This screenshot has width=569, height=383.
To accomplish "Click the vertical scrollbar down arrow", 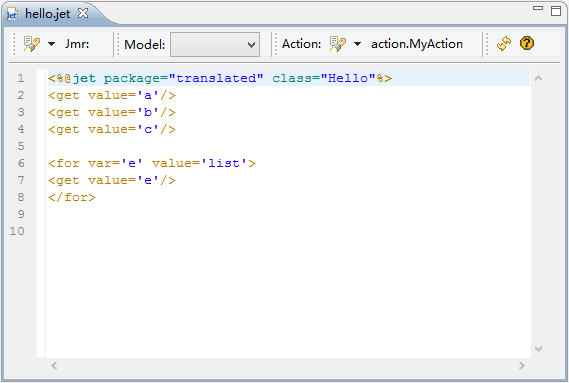I will (x=539, y=349).
